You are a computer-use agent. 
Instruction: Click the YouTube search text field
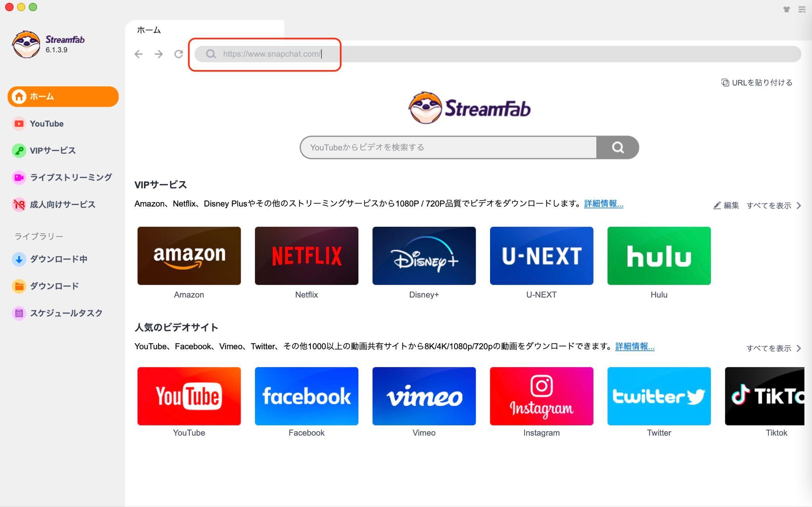click(x=448, y=147)
